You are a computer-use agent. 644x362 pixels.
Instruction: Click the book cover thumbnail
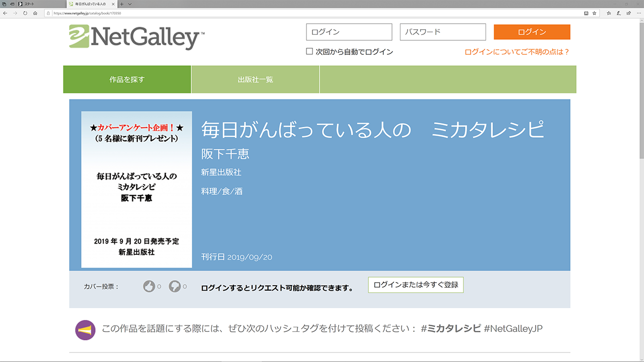pyautogui.click(x=136, y=190)
